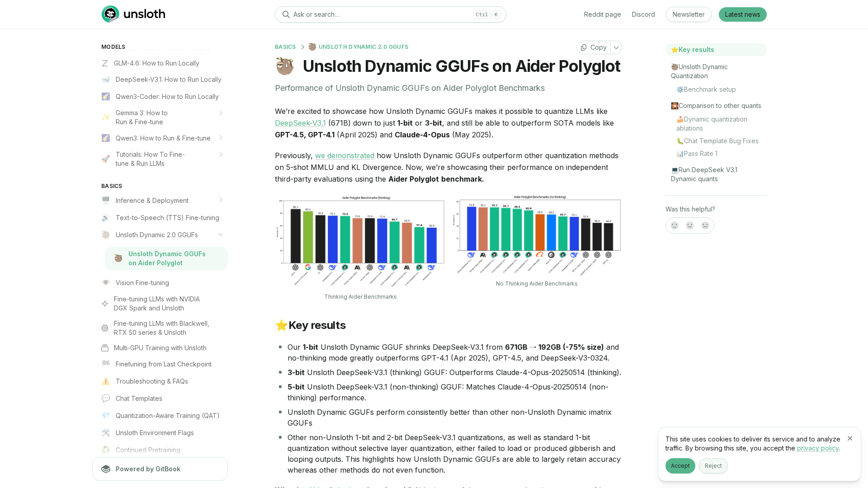The image size is (868, 488).
Task: Open Vision Fine-tuning page in sidebar
Action: [x=142, y=283]
